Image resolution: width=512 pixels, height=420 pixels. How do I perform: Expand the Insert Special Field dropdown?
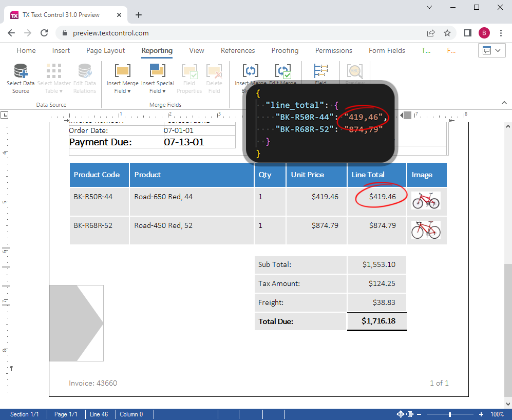click(157, 87)
